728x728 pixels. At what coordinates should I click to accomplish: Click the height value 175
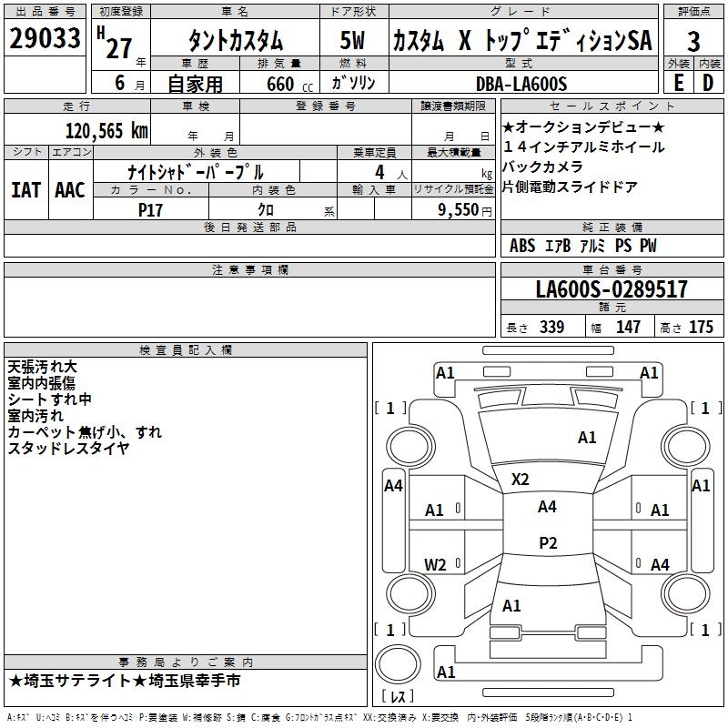(x=701, y=327)
